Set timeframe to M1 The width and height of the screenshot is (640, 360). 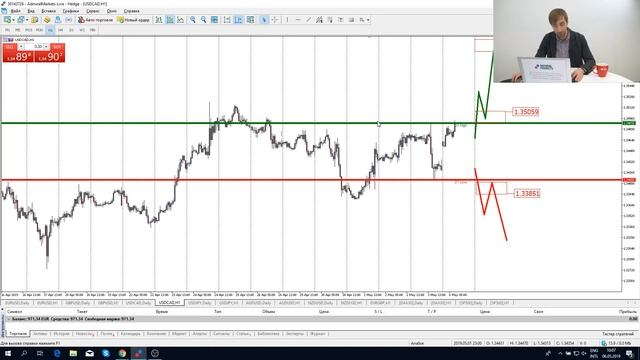coord(7,30)
